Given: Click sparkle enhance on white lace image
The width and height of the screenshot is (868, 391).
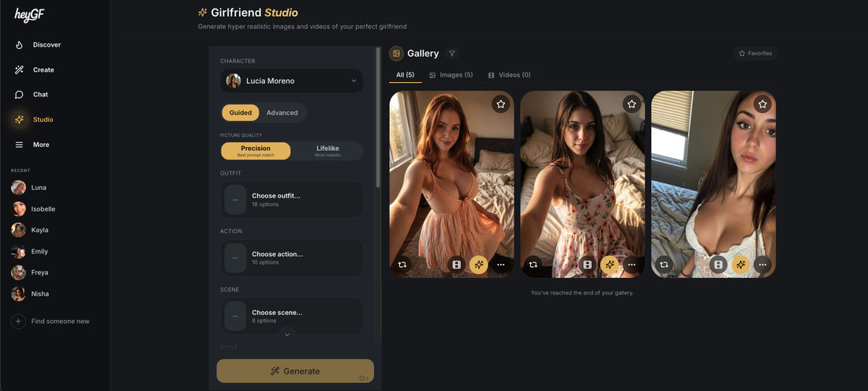Looking at the screenshot, I should pos(741,265).
